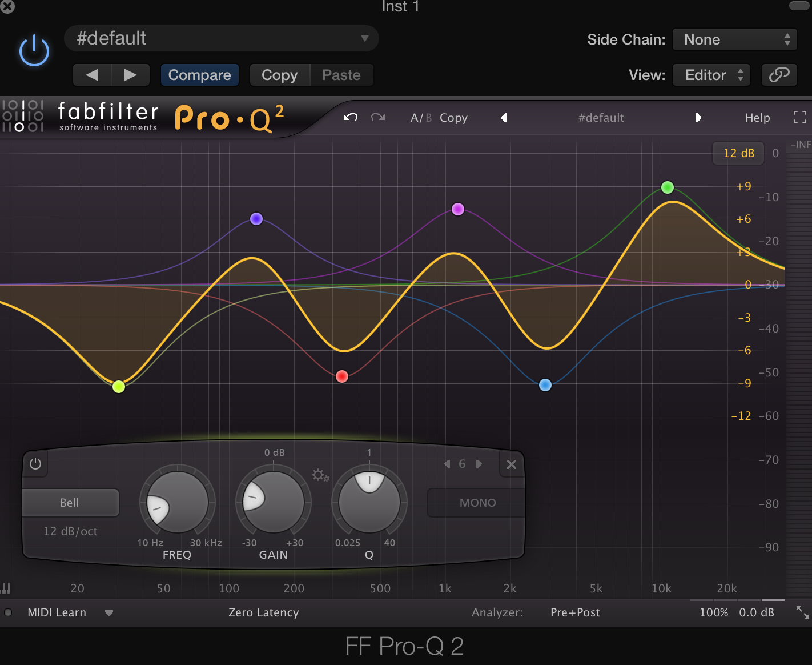
Task: Open the Help menu
Action: click(x=758, y=118)
